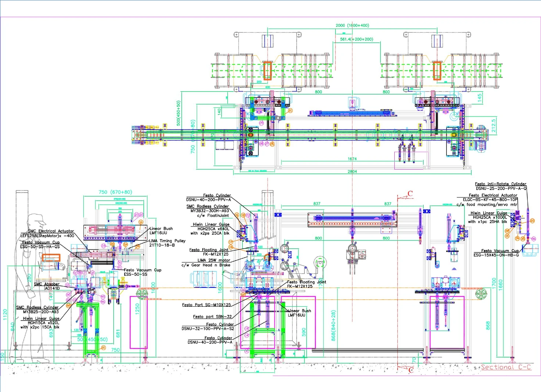Select the 'Festo Electrical Actuator' label
This screenshot has width=541, height=392.
pyautogui.click(x=493, y=195)
